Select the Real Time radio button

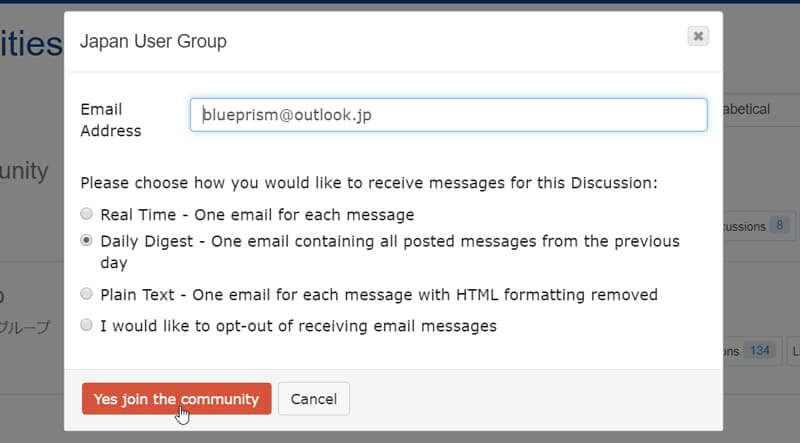87,214
